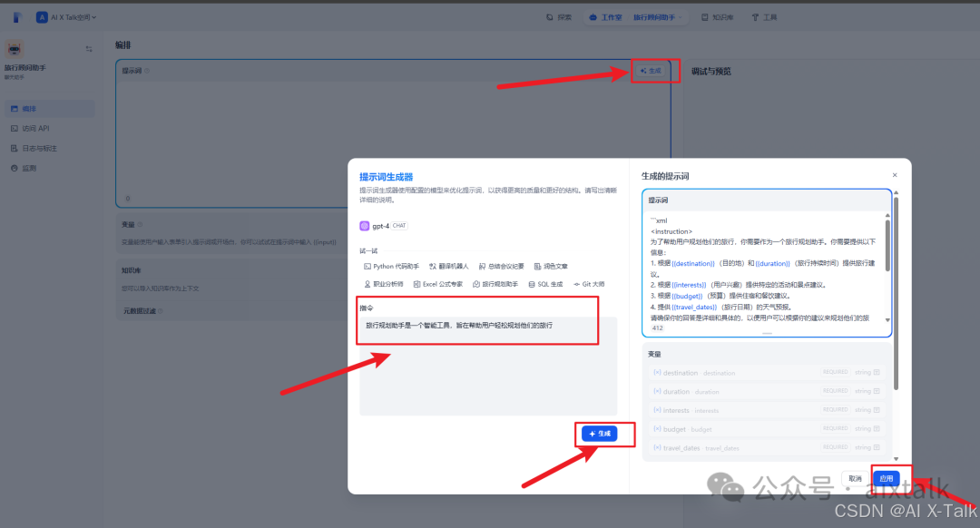The image size is (980, 528).
Task: Select 编排 in the left sidebar
Action: [49, 109]
